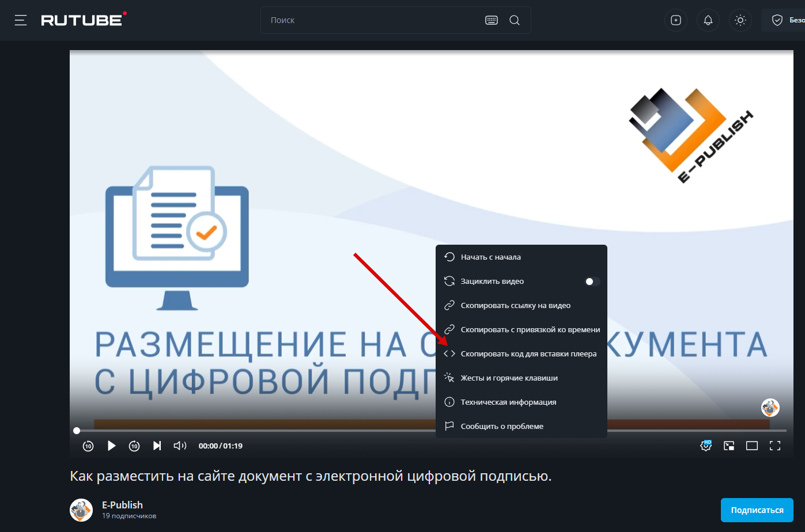This screenshot has width=805, height=532.
Task: Toggle the 'Зациклить видео' switch
Action: click(592, 282)
